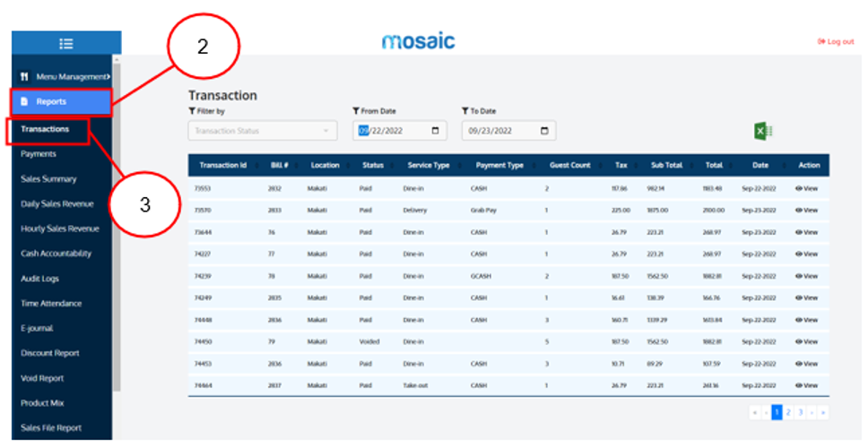Viewport: 868px width, 448px height.
Task: Toggle the sidebar hamburger list icon
Action: pyautogui.click(x=66, y=44)
